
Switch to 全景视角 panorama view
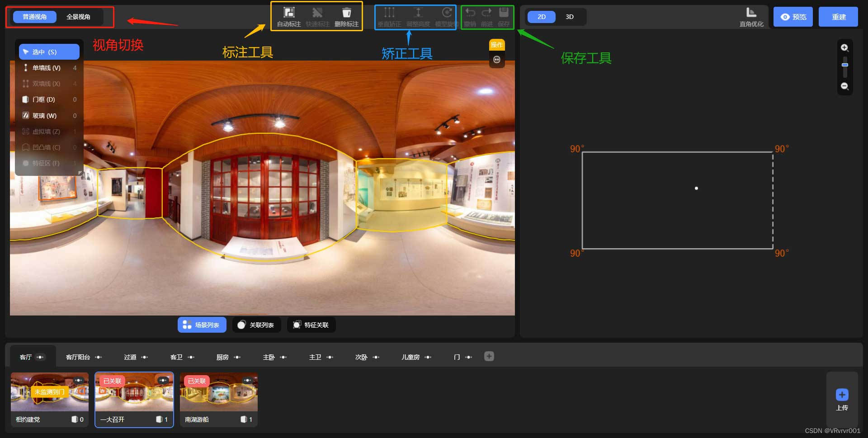click(78, 17)
